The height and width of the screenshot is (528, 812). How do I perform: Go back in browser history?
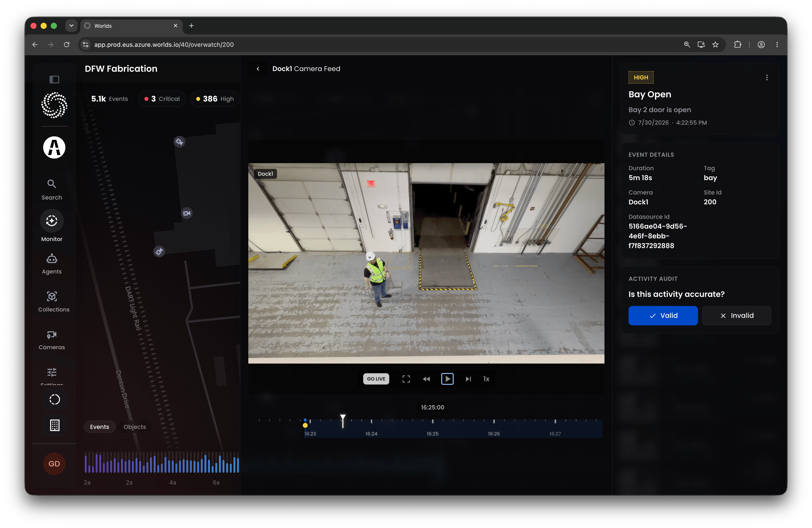(x=35, y=44)
